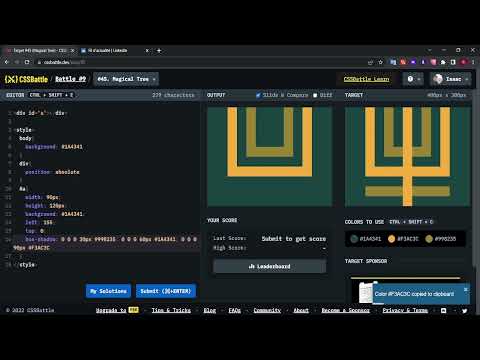Copy the #998235 olive color swatch

[441, 239]
